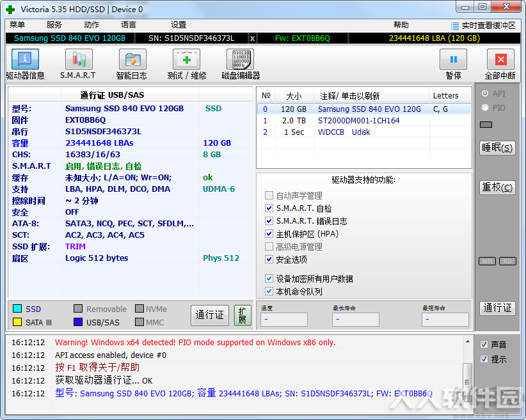The height and width of the screenshot is (420, 526).
Task: Toggle S.M.A.R.T. 自检 checkbox
Action: [269, 208]
